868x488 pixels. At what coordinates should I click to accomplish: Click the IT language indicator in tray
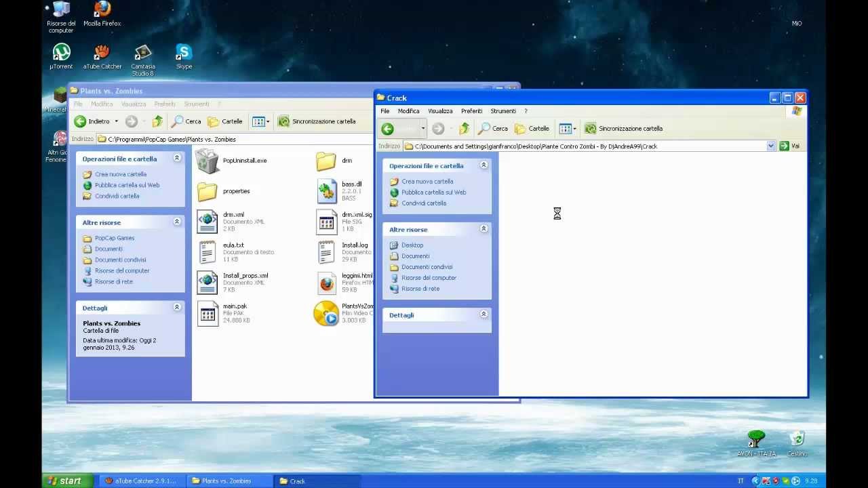click(x=741, y=481)
